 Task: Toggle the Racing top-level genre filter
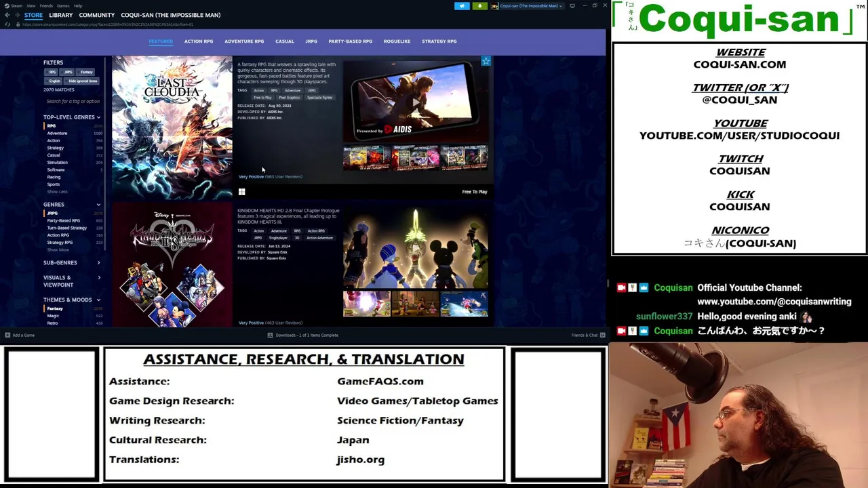pyautogui.click(x=54, y=177)
